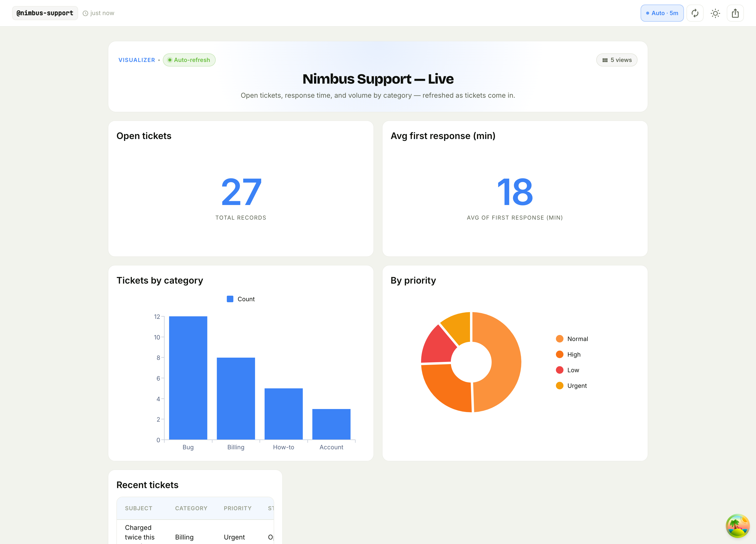Open the 5 views selector
Viewport: 756px width, 544px height.
(617, 60)
